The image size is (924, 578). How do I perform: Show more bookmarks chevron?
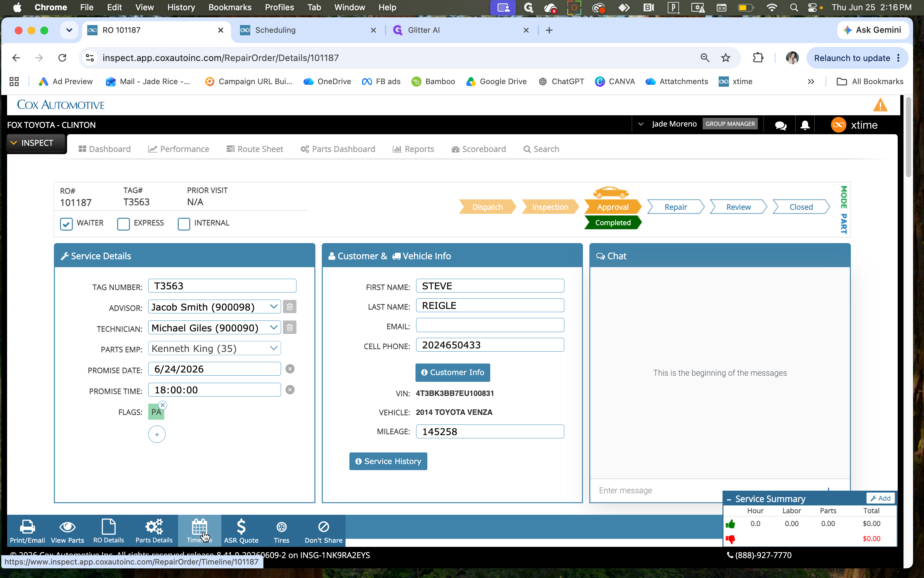coord(811,82)
